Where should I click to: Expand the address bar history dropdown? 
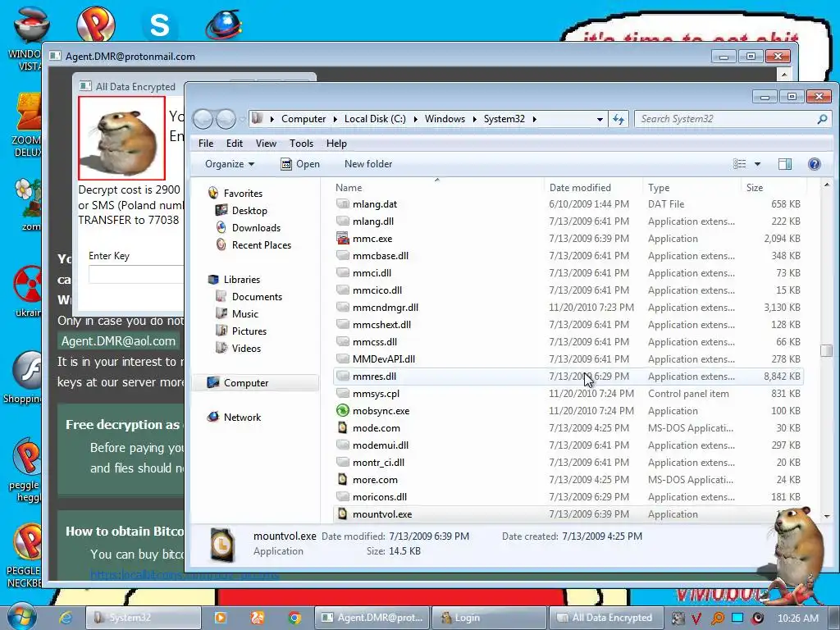click(x=600, y=119)
